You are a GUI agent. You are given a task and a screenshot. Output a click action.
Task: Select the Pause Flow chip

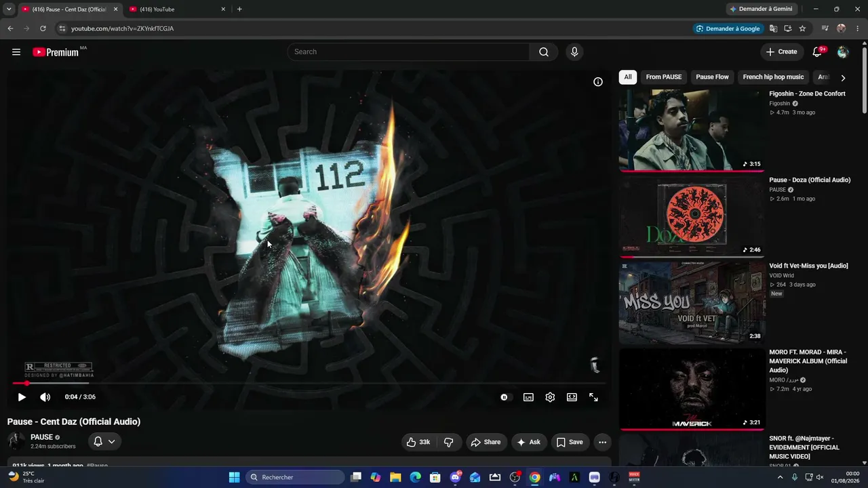point(712,77)
